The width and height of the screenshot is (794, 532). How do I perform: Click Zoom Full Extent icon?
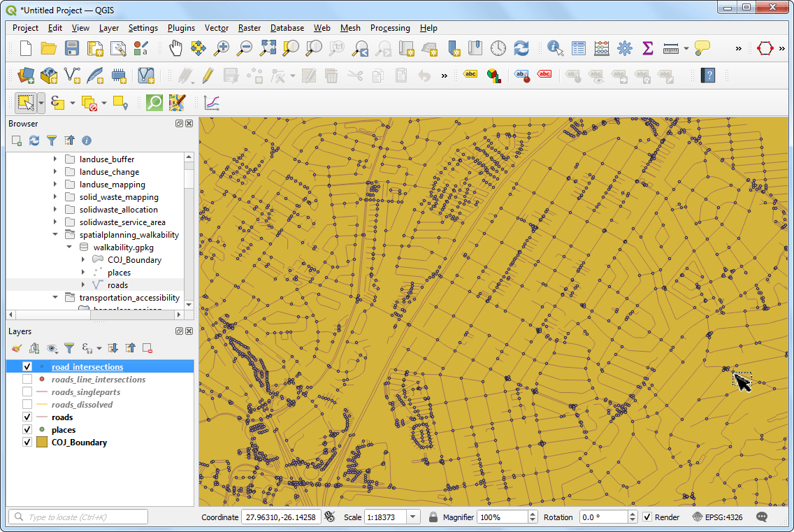(268, 48)
